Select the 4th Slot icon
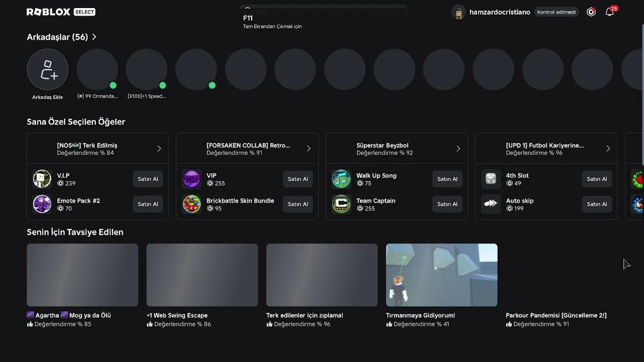Image resolution: width=644 pixels, height=362 pixels. pos(491,179)
